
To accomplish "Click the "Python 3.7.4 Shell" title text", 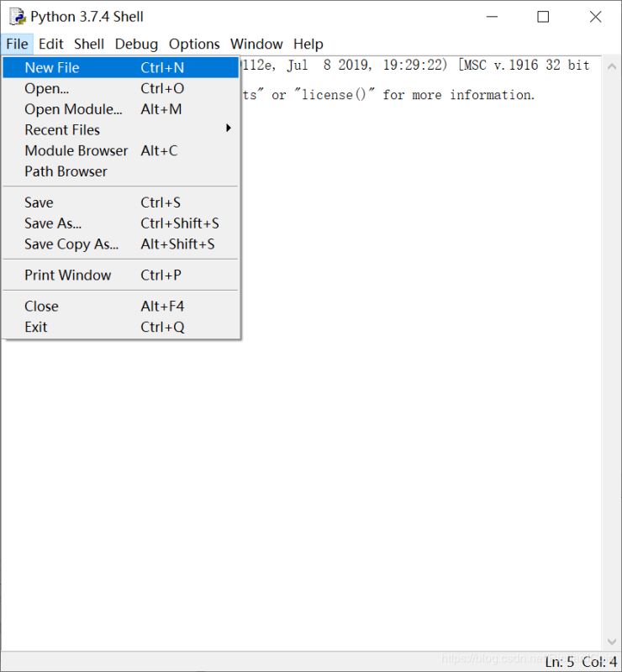I will tap(87, 17).
